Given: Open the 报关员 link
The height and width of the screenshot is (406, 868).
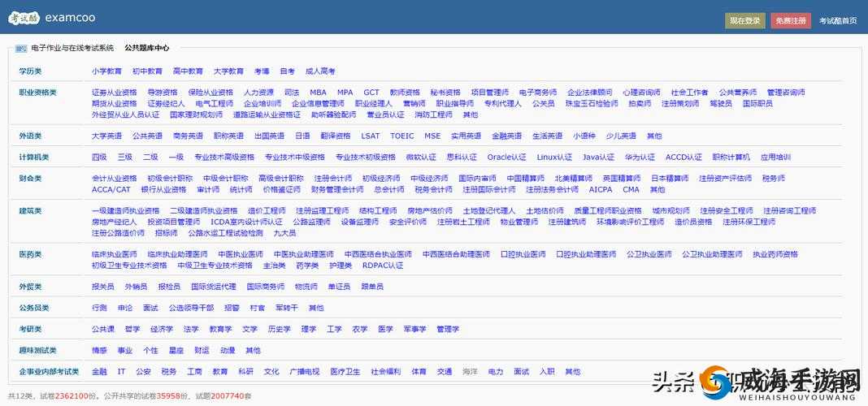Looking at the screenshot, I should 103,287.
